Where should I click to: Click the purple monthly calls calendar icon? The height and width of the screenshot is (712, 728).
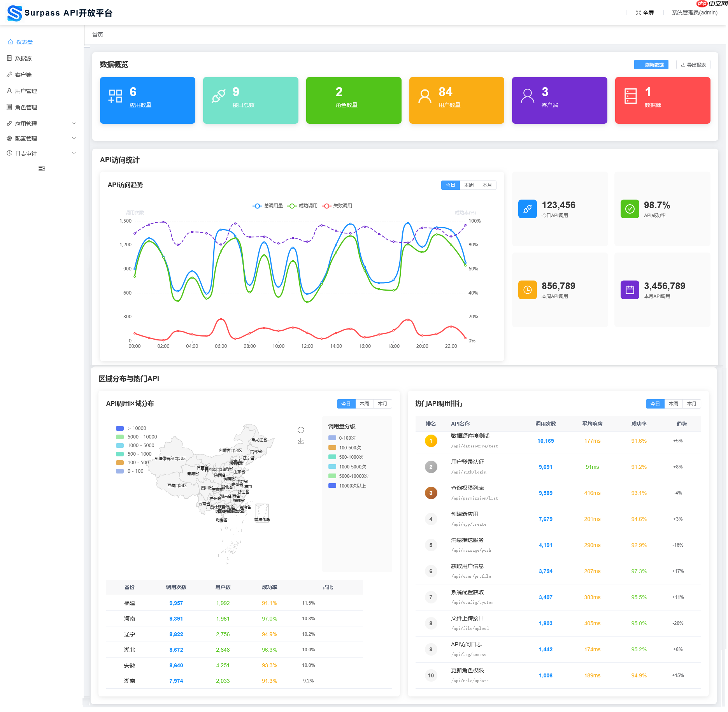(630, 290)
